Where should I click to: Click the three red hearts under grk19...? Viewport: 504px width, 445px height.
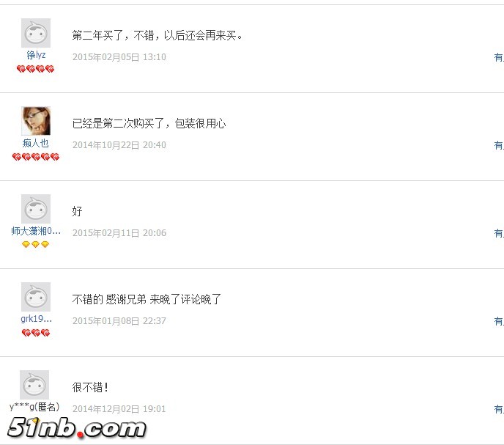tap(36, 333)
